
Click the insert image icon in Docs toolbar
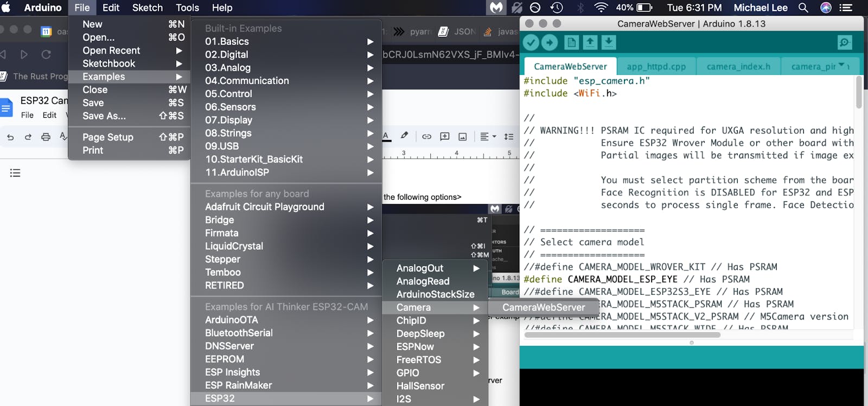(463, 136)
